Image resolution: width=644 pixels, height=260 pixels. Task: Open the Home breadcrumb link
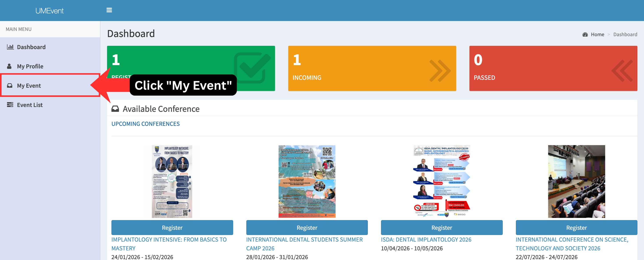tap(597, 35)
